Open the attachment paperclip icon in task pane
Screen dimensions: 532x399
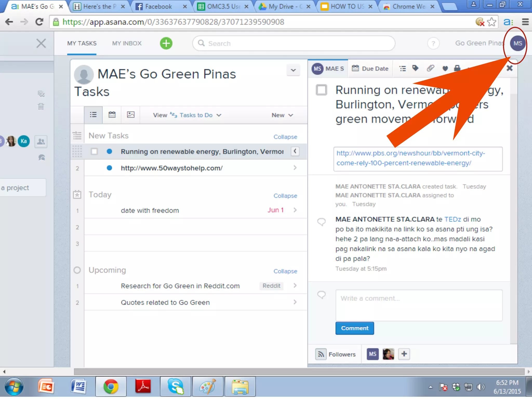pyautogui.click(x=430, y=68)
